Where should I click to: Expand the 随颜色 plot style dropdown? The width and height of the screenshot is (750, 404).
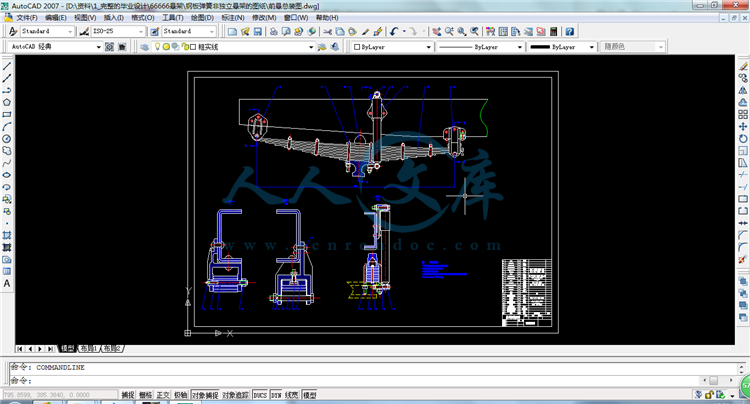(661, 47)
